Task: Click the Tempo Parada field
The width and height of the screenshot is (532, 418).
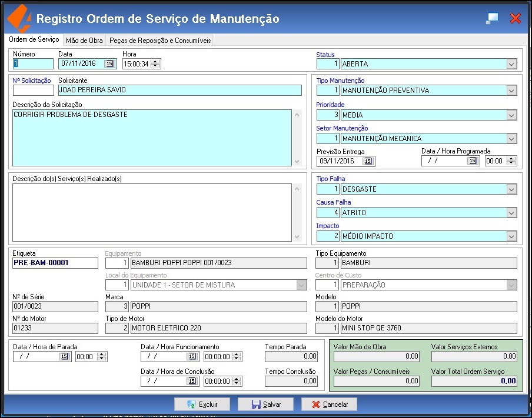Action: [x=291, y=356]
